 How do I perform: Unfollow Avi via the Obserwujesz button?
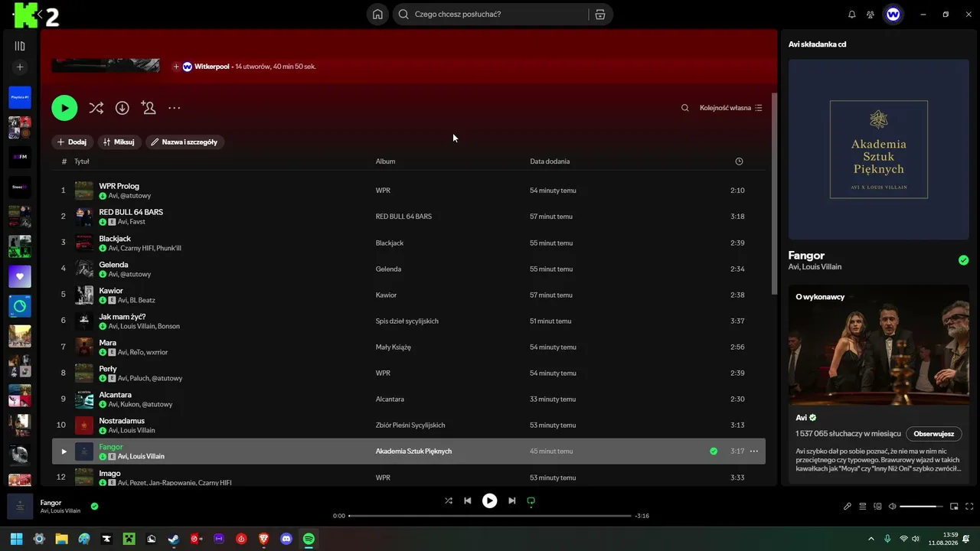[933, 434]
